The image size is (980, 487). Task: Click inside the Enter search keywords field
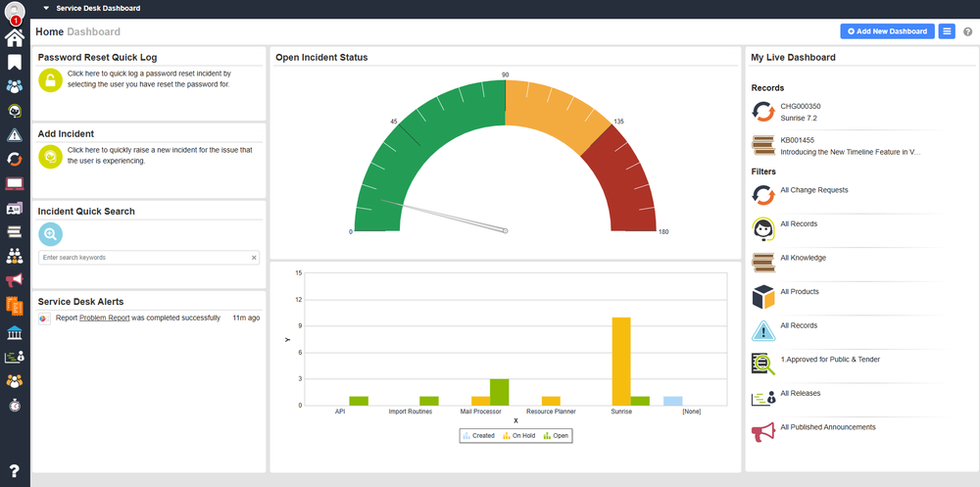pos(149,258)
